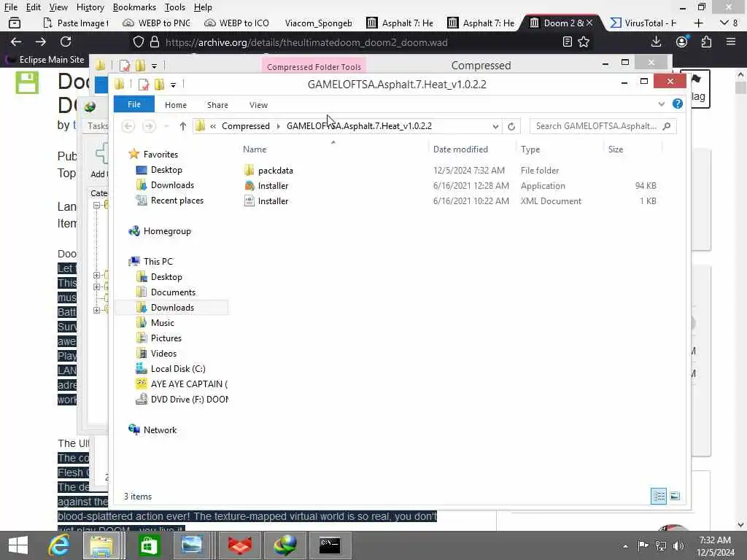The image size is (747, 560).
Task: Go up one folder level arrow
Action: tap(183, 126)
